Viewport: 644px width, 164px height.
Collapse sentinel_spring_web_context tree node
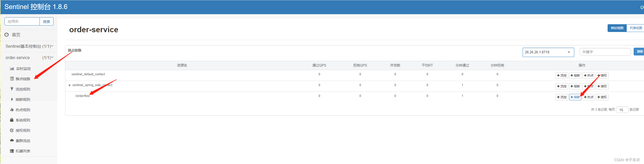coord(69,85)
